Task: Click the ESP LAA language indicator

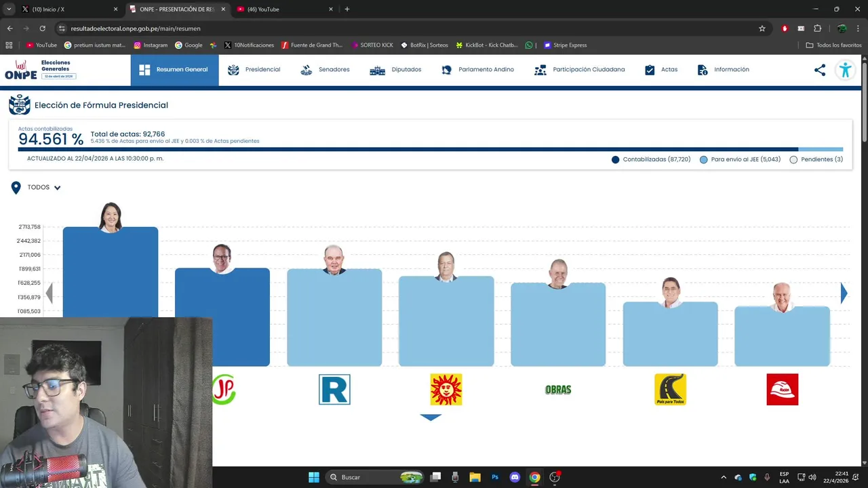Action: tap(784, 477)
